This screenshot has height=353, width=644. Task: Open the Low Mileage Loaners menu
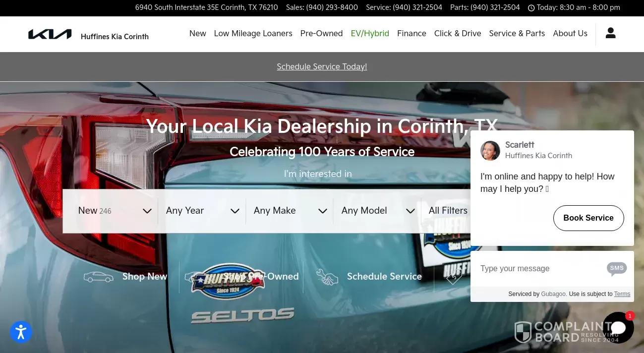pos(253,34)
